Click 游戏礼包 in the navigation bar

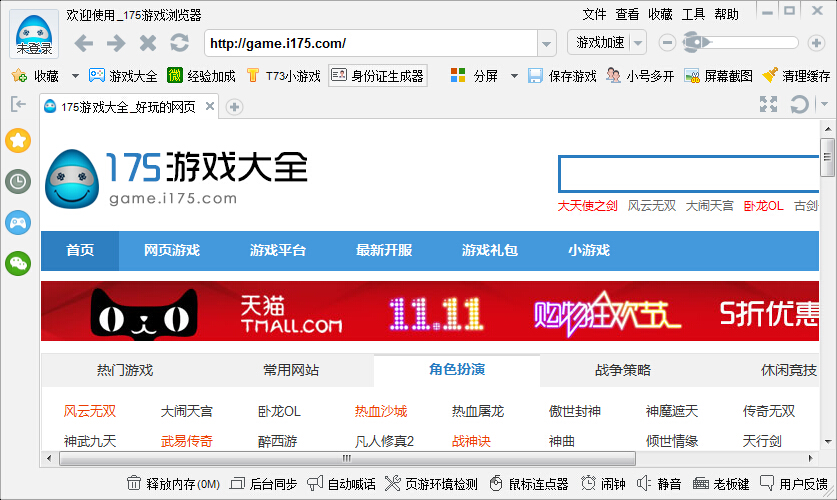[x=490, y=250]
